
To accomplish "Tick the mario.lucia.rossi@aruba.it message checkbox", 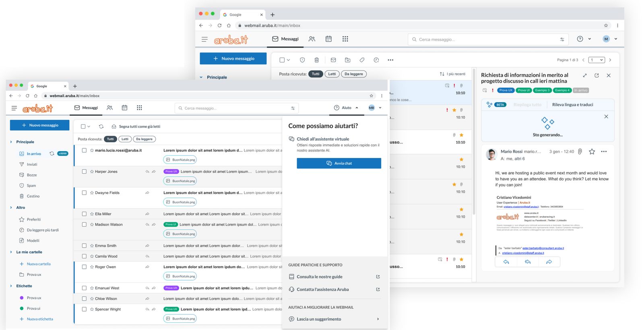I will (x=84, y=150).
